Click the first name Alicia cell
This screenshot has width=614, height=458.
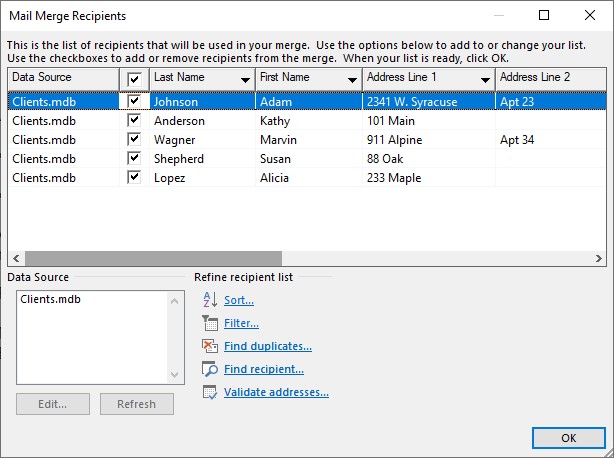(309, 178)
